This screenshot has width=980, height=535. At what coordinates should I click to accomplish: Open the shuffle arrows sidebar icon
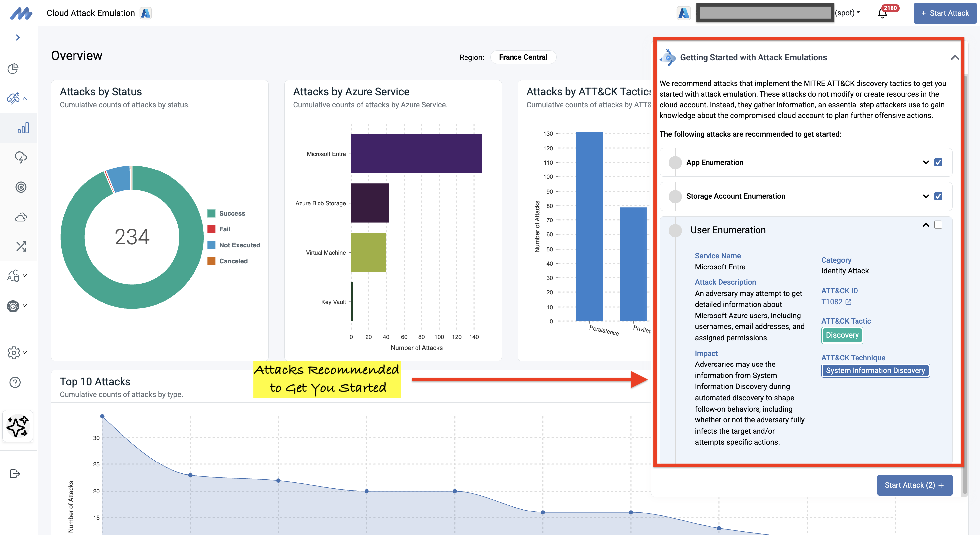click(21, 247)
